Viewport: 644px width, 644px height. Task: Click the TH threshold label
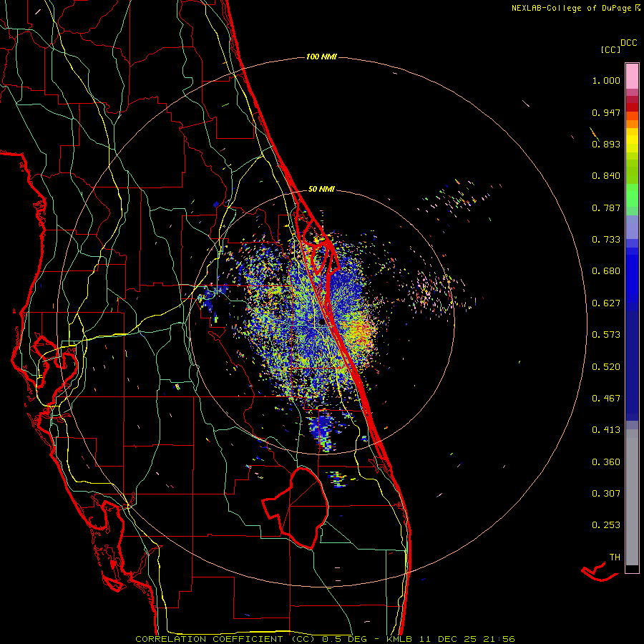coord(615,557)
